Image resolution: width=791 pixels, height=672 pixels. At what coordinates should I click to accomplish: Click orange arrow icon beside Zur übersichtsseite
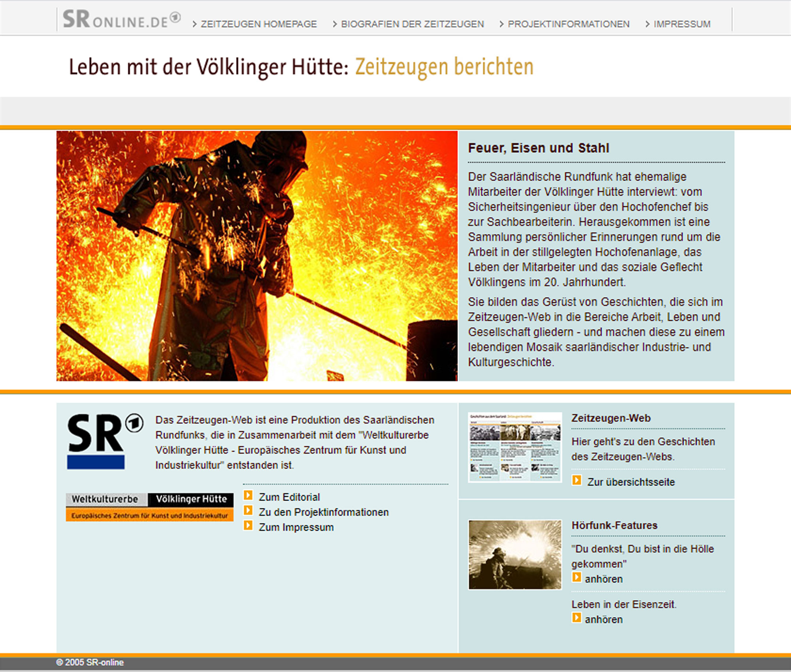pos(577,480)
